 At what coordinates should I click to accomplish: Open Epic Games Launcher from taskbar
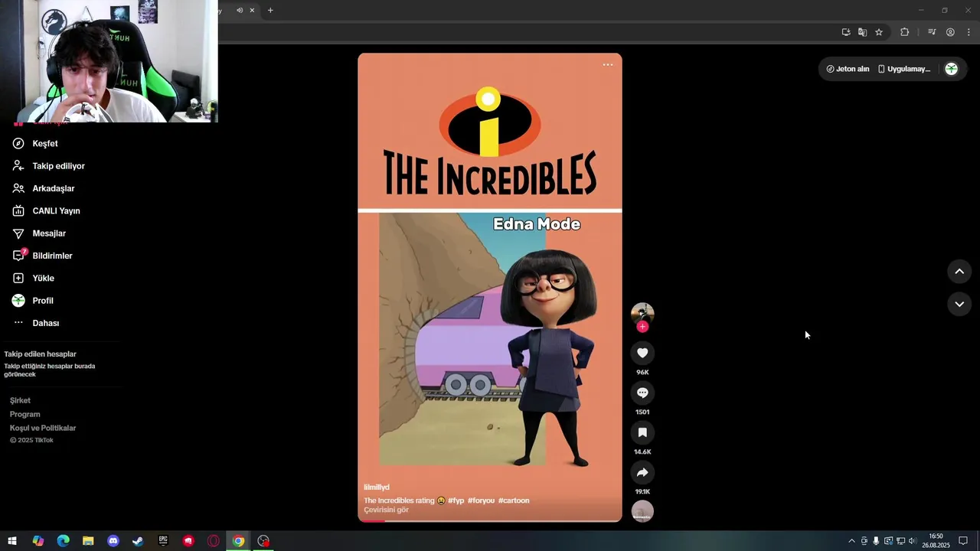[163, 541]
